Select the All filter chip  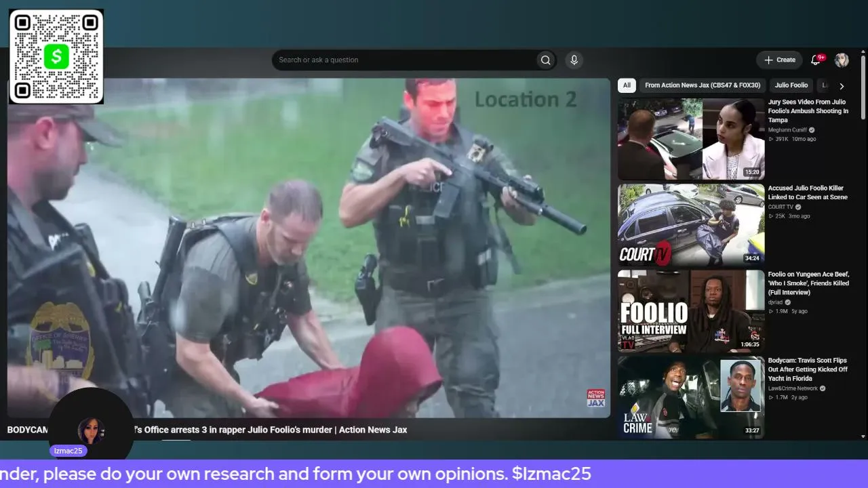pyautogui.click(x=627, y=85)
